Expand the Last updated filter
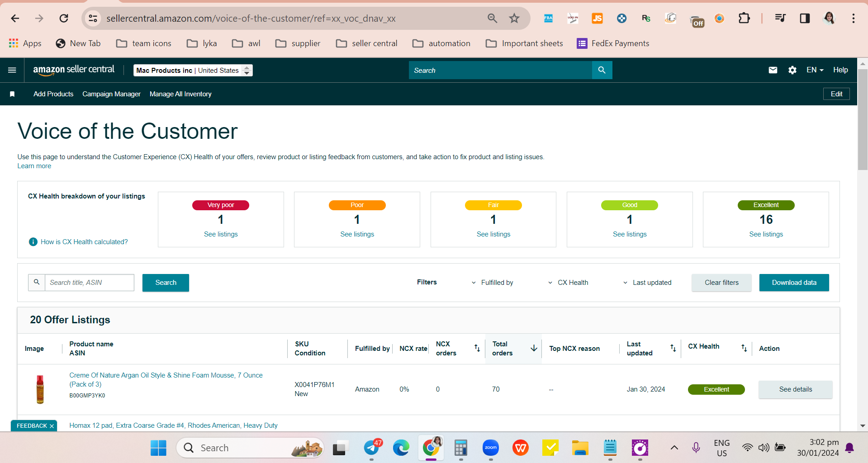Image resolution: width=868 pixels, height=463 pixels. [647, 283]
